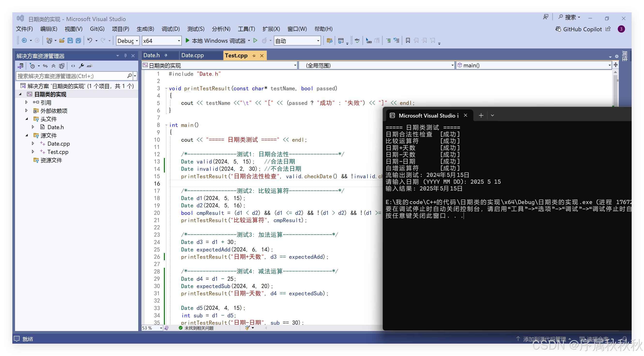Click the Save All toolbar icon
This screenshot has height=356, width=644.
point(78,40)
